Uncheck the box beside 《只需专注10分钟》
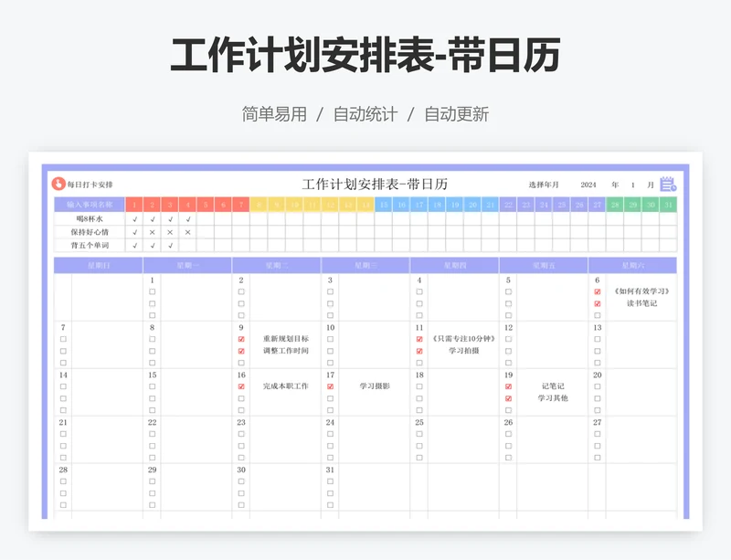This screenshot has width=731, height=560. (419, 339)
